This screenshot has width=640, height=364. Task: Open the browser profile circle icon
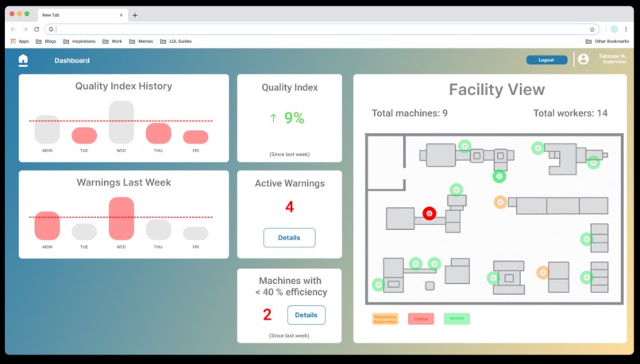(x=614, y=29)
